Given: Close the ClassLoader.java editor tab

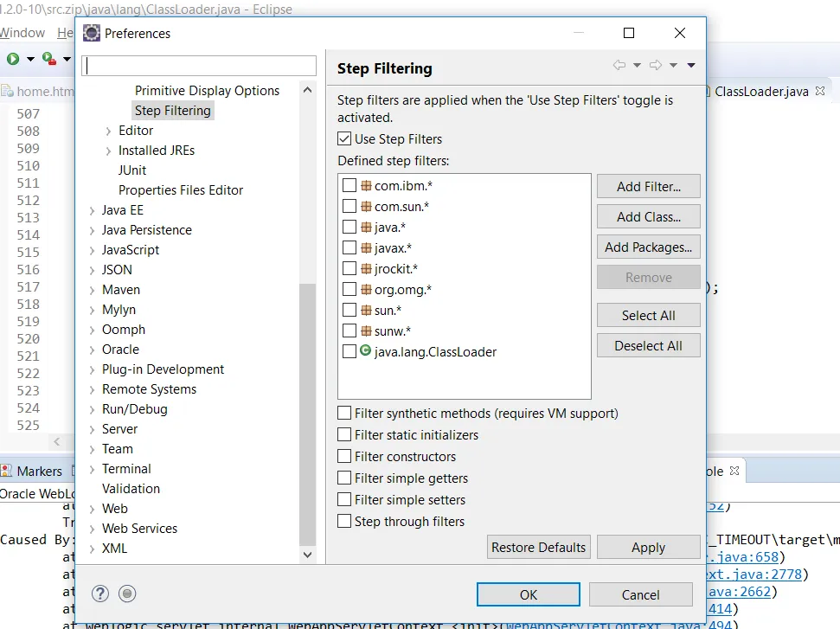Looking at the screenshot, I should point(820,91).
